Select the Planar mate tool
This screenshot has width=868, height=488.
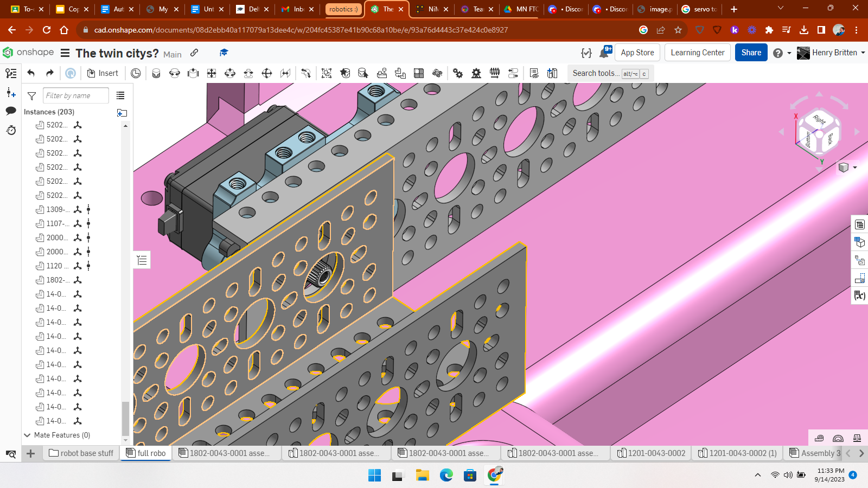[x=212, y=73]
